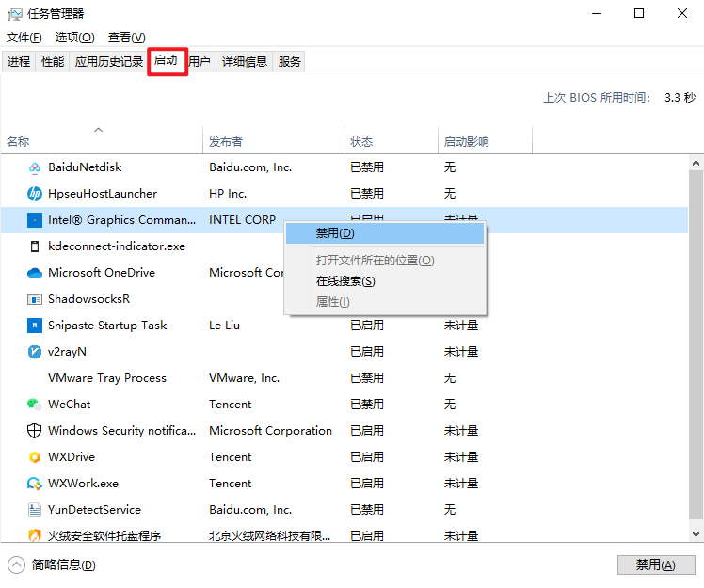Click the scrollbar down arrow
This screenshot has width=704, height=588.
coord(696,534)
